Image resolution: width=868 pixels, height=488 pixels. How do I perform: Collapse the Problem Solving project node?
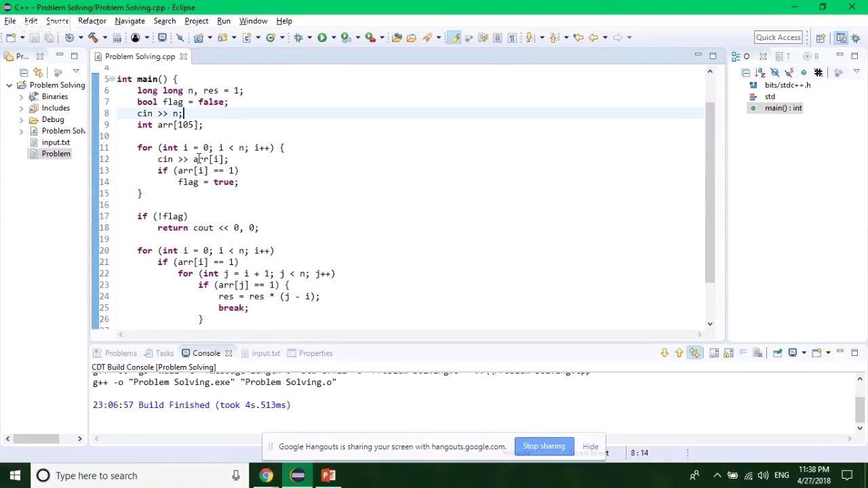(9, 85)
